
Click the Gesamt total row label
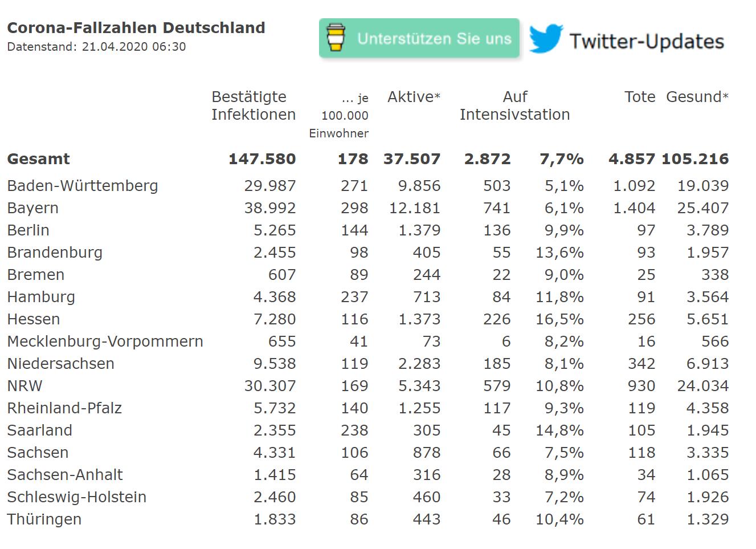[x=38, y=159]
